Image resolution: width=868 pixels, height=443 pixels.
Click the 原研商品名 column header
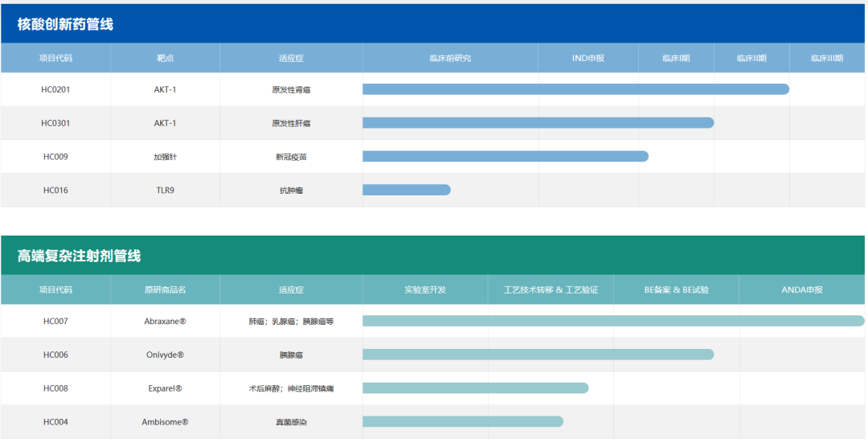(165, 289)
